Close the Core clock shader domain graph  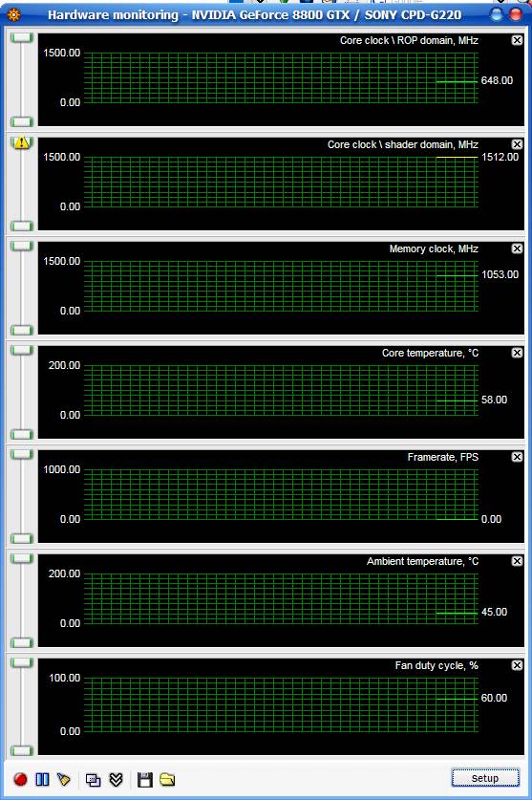pyautogui.click(x=517, y=144)
